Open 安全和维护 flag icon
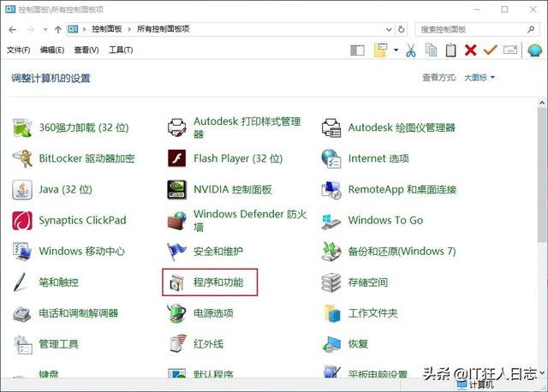The height and width of the screenshot is (392, 548). pos(177,251)
